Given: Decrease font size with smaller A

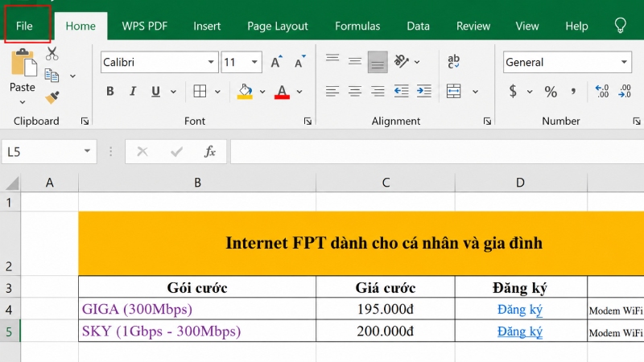Looking at the screenshot, I should 299,62.
